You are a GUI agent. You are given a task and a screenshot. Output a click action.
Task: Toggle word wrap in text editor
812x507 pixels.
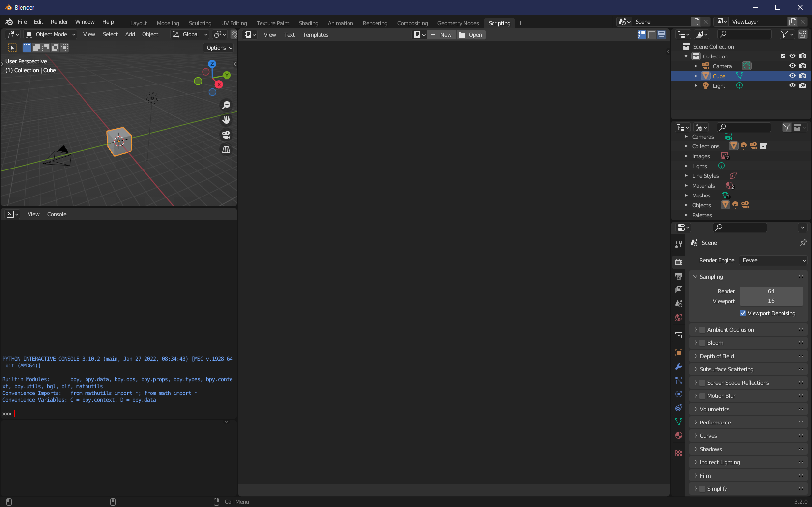pos(652,35)
